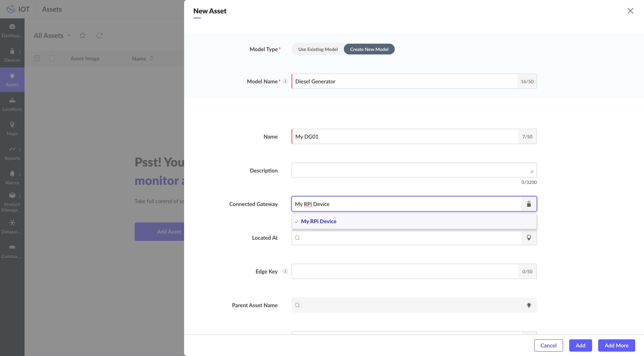This screenshot has width=644, height=356.
Task: Choose My RPi Device from gateway dropdown
Action: pos(319,221)
